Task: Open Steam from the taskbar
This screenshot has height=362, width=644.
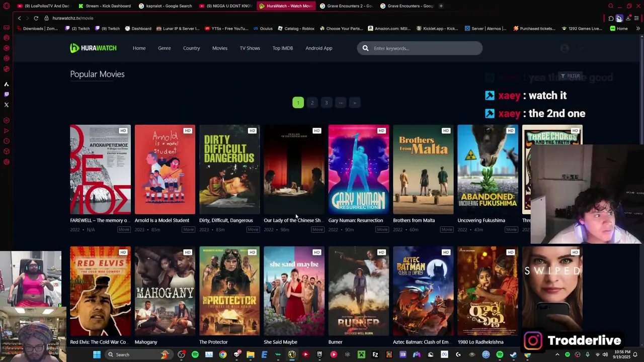Action: (513, 354)
